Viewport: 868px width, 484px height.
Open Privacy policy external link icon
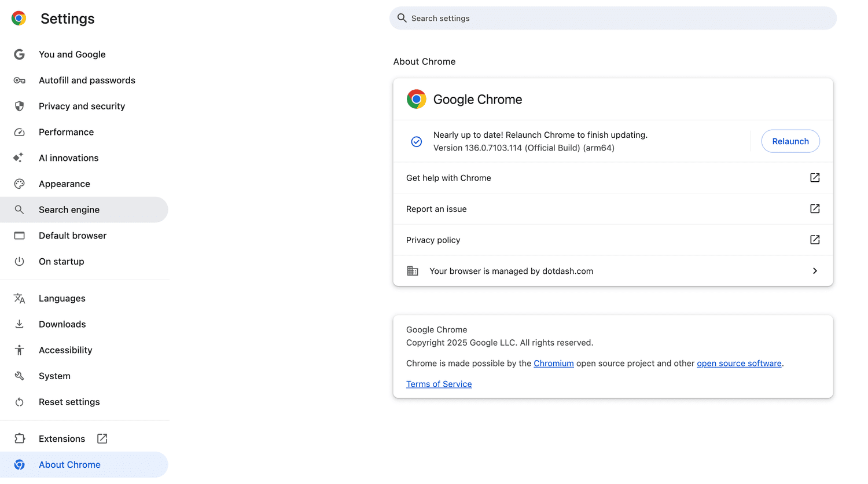pyautogui.click(x=814, y=240)
